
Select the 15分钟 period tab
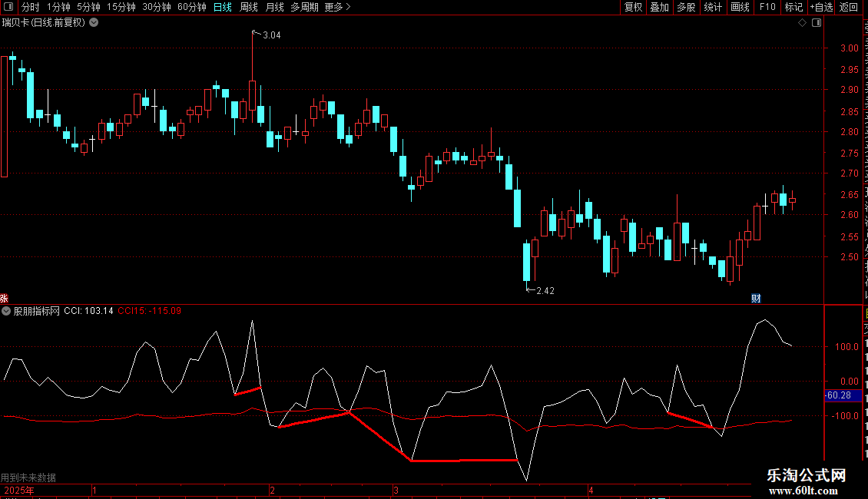click(x=121, y=7)
